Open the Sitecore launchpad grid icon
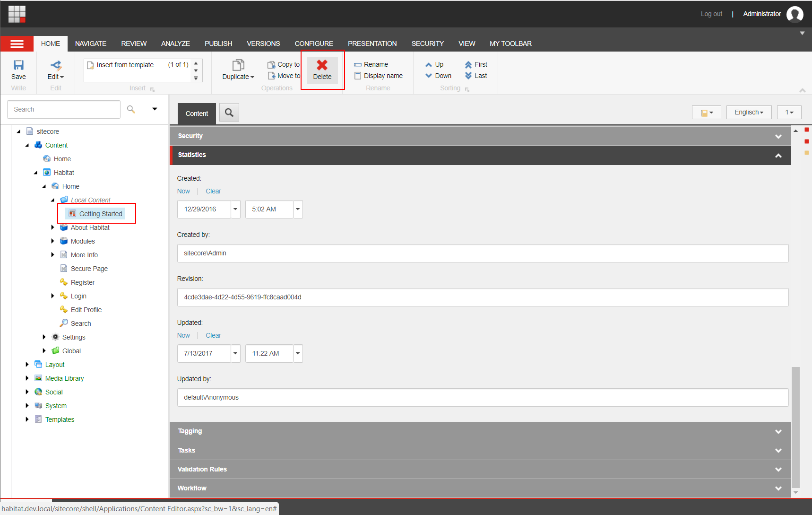 click(x=17, y=14)
